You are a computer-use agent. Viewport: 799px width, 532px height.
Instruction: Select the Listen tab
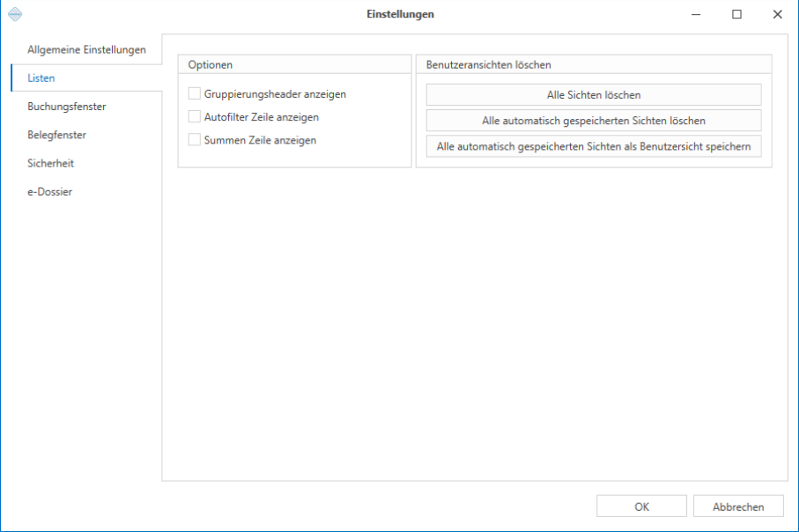pos(86,78)
